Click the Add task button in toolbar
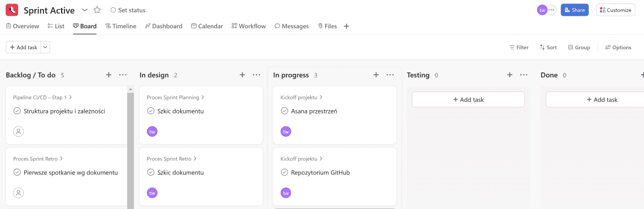Image resolution: width=644 pixels, height=209 pixels. [x=23, y=47]
